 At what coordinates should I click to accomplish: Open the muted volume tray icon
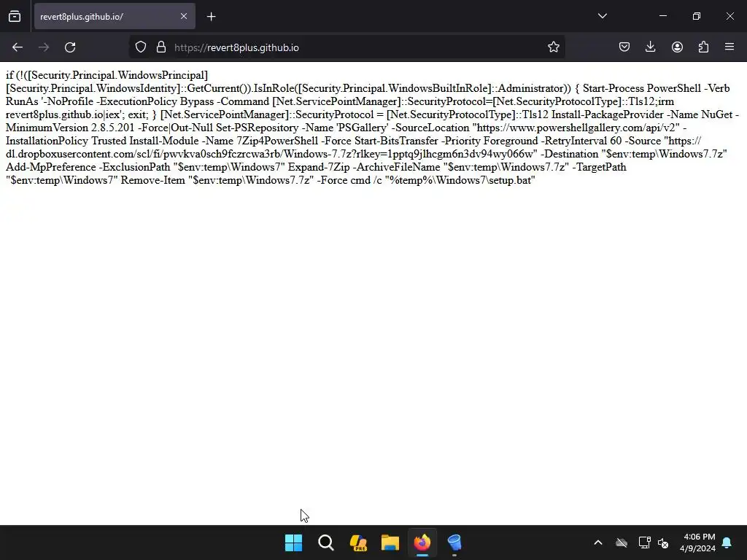(663, 542)
